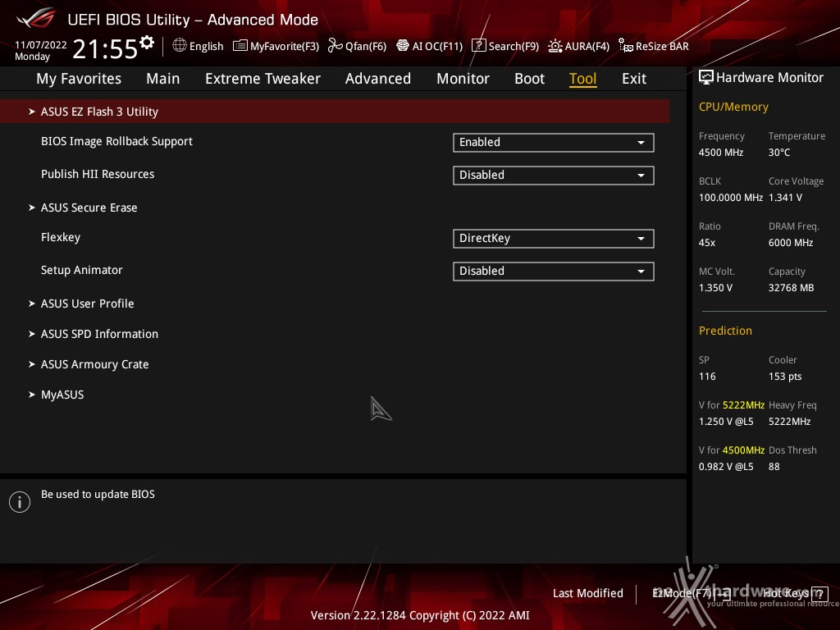Click the Hardware Monitor screen icon
Viewport: 840px width, 630px height.
coord(706,78)
